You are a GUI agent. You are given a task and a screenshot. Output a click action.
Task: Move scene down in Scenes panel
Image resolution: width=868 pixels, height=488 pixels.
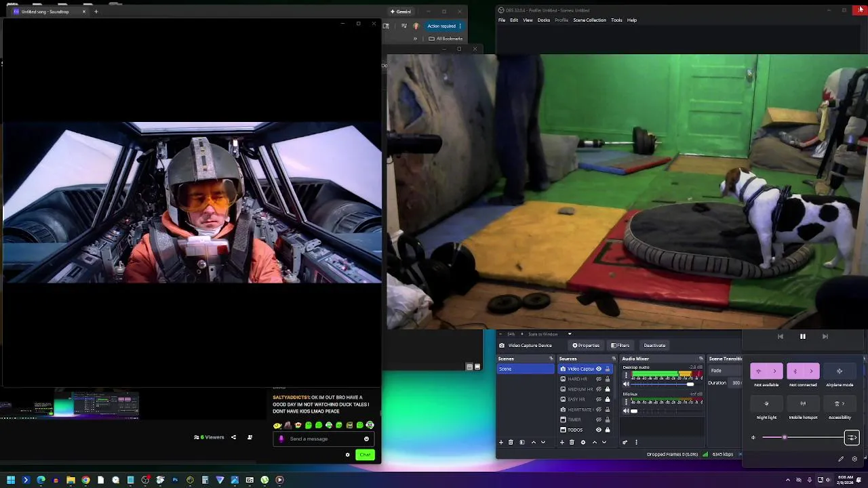(x=543, y=442)
